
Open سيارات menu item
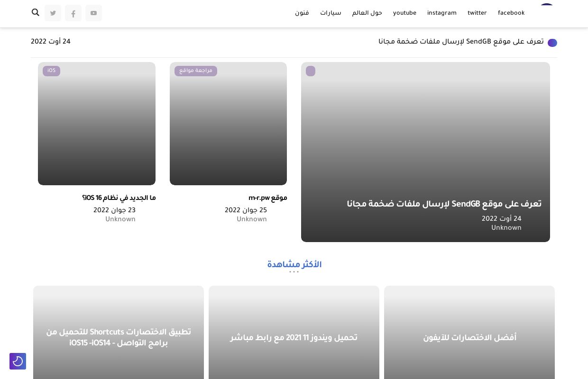(331, 13)
